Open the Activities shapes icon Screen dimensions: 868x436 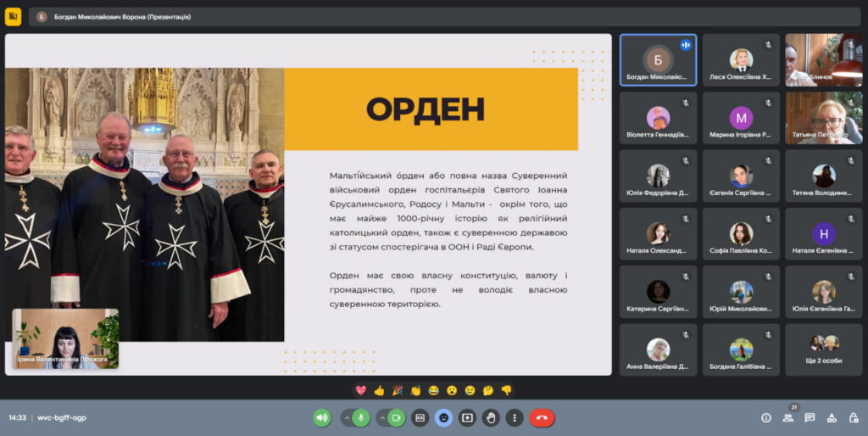[831, 417]
